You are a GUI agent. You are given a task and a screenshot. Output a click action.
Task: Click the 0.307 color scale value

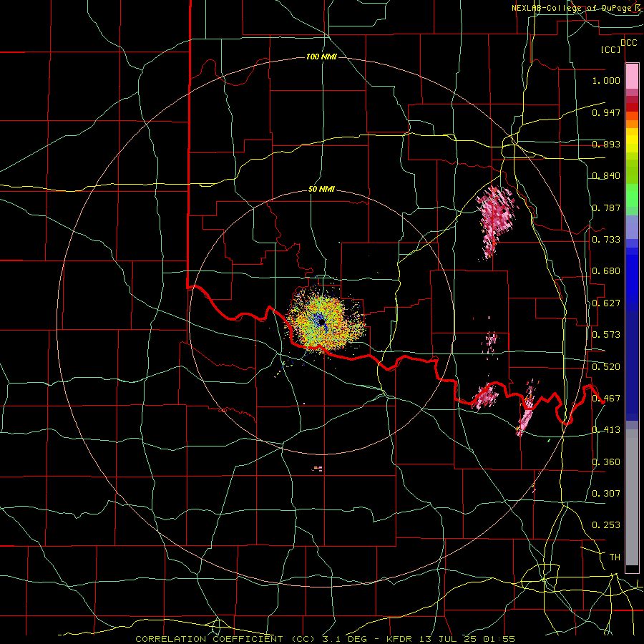click(x=606, y=494)
